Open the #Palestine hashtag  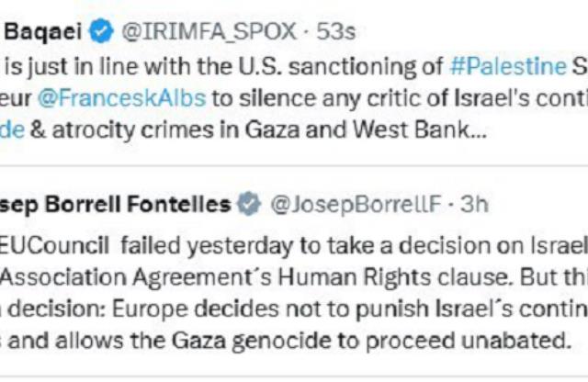point(508,67)
